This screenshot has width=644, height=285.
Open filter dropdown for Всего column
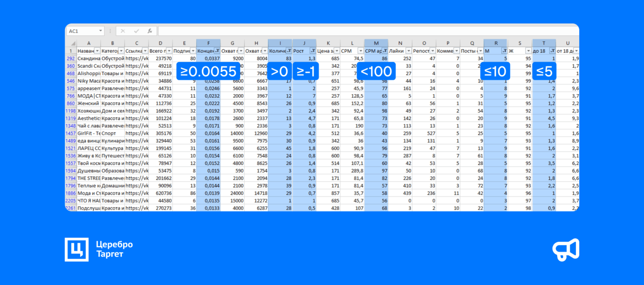tap(169, 50)
